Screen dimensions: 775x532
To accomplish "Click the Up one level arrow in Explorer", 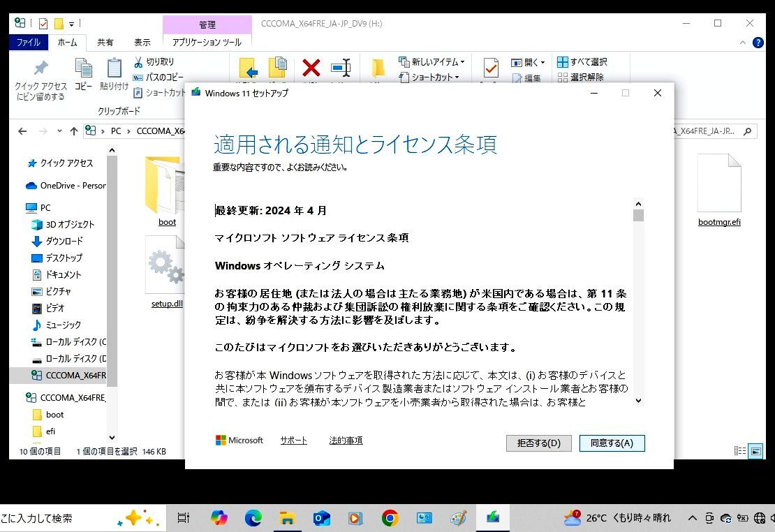I will pyautogui.click(x=73, y=131).
